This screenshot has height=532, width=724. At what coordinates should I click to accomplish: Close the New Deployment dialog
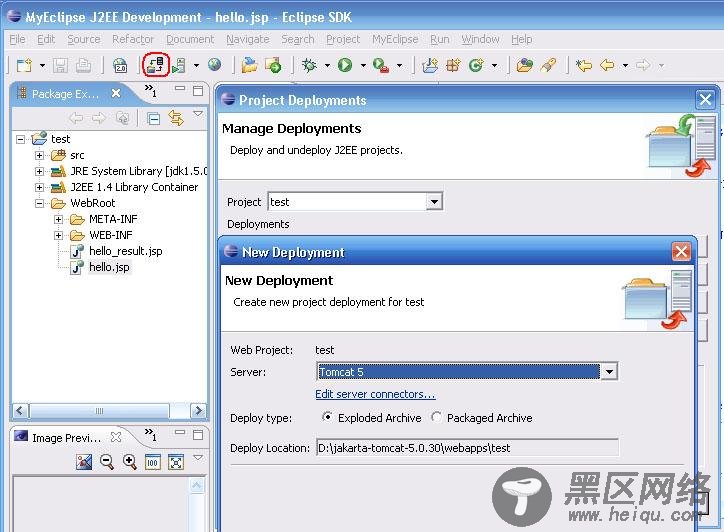[x=682, y=252]
